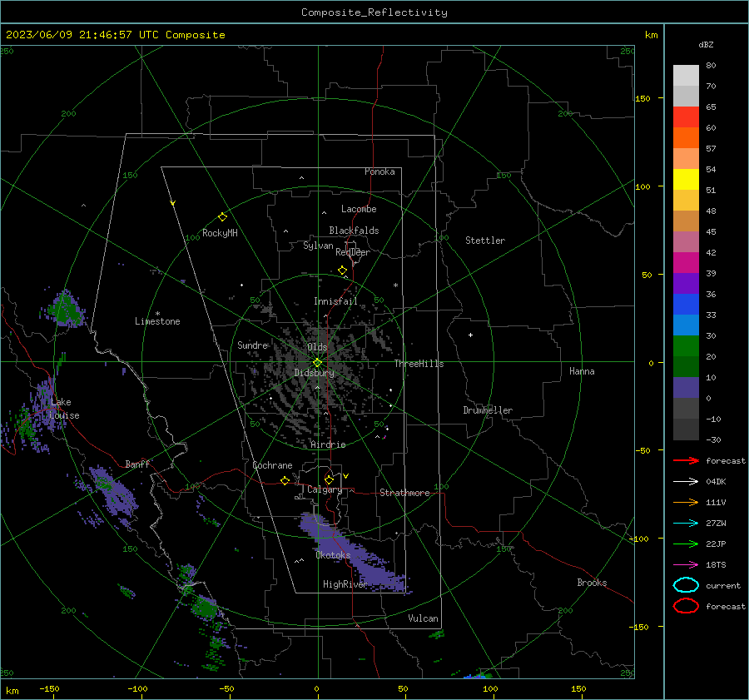Click the red forecast ellipse legend icon
Image resolution: width=749 pixels, height=700 pixels.
686,606
